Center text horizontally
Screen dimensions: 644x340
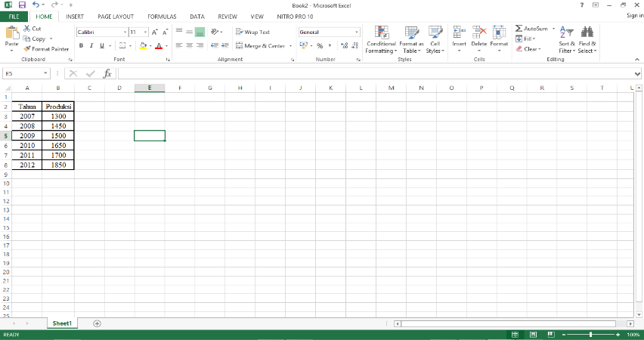189,45
